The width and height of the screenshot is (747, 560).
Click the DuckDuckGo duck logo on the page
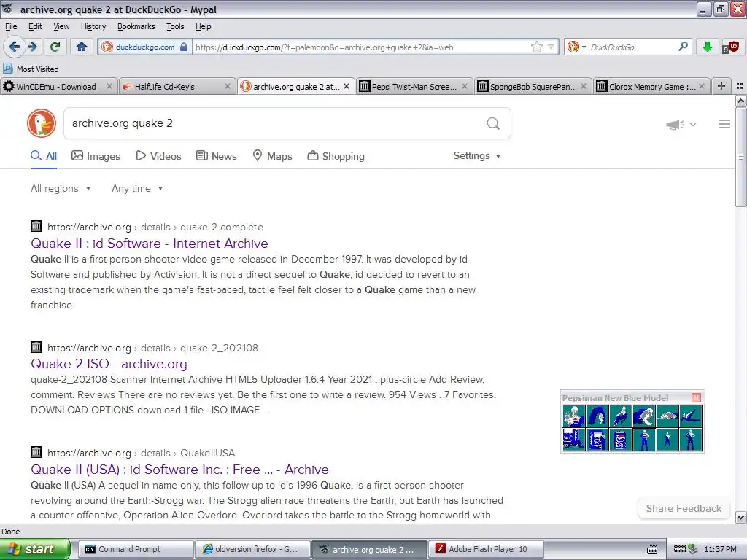pyautogui.click(x=42, y=123)
